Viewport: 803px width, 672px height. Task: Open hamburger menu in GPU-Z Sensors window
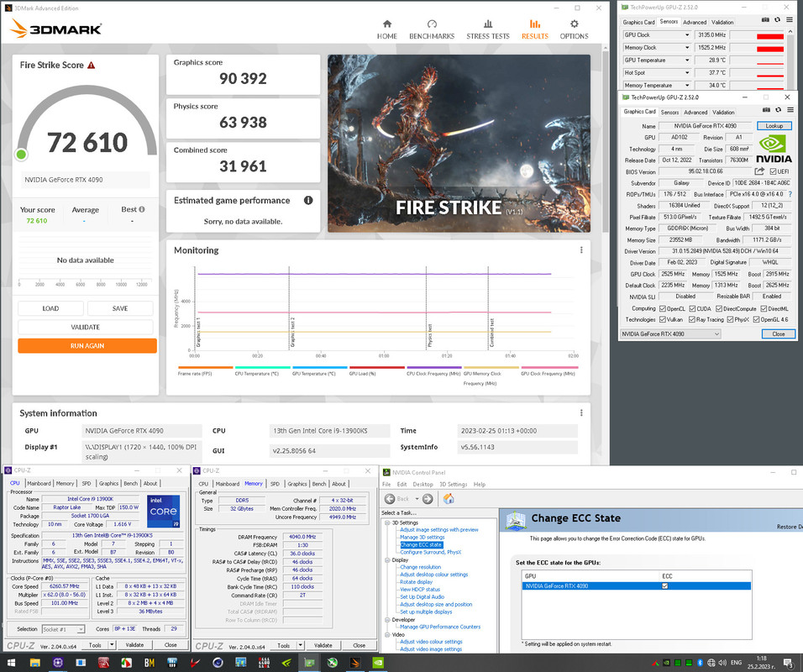tap(790, 19)
